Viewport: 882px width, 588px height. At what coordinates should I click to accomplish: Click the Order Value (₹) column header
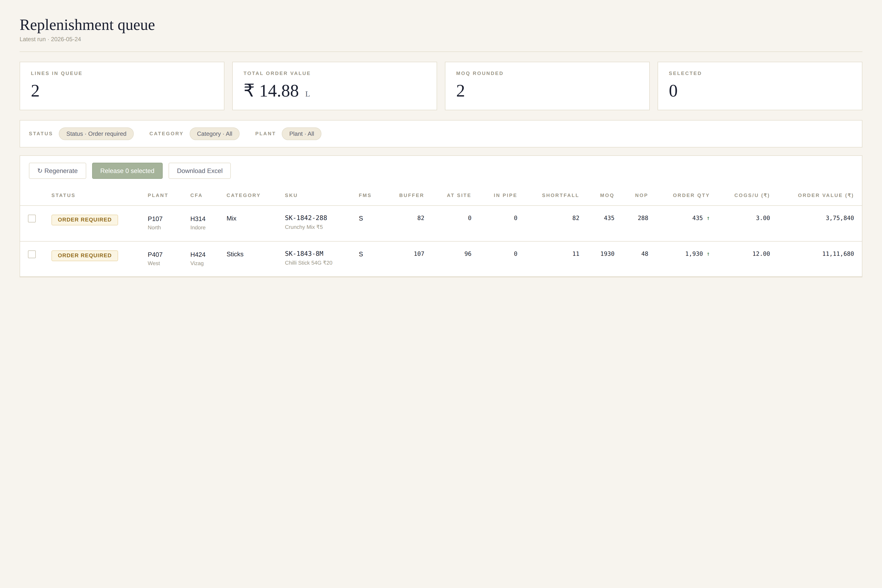(826, 195)
